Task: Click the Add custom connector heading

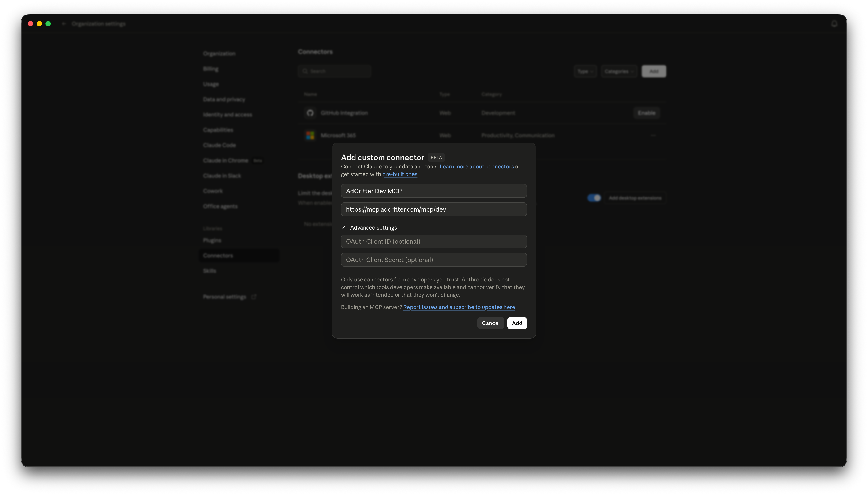Action: point(382,157)
